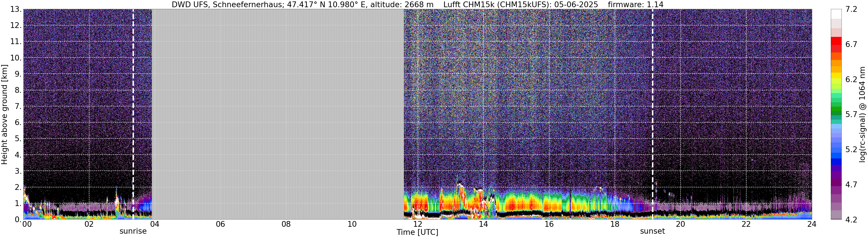Click the x-axis tick label 00
The image size is (868, 238).
[x=27, y=224]
